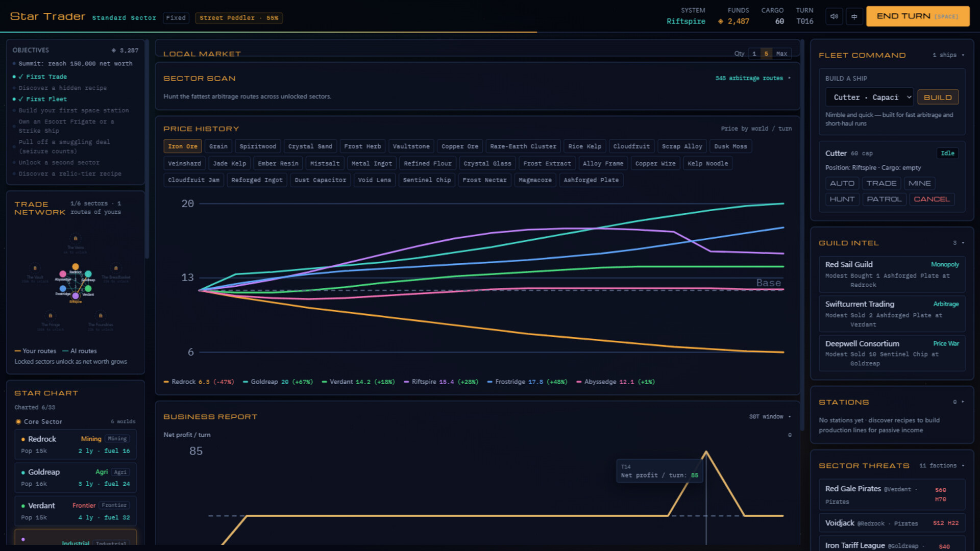This screenshot has height=551, width=980.
Task: Mute game sound with speaker icon
Action: pyautogui.click(x=834, y=16)
